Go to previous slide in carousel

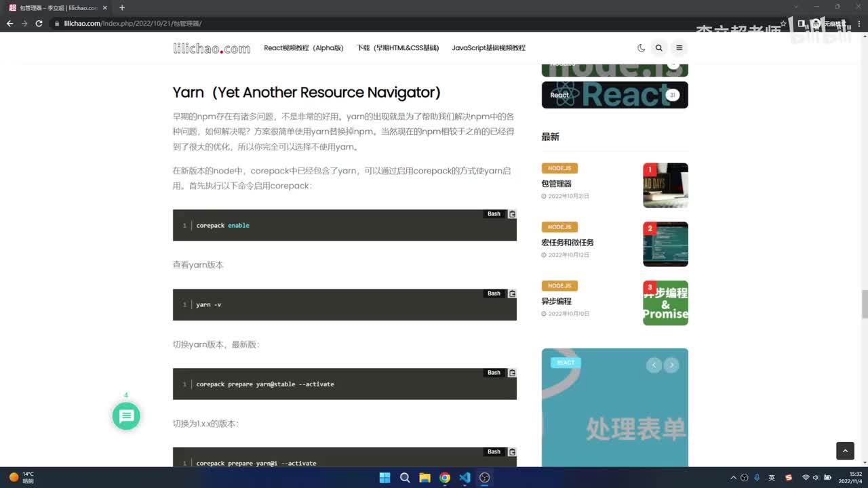pos(654,365)
